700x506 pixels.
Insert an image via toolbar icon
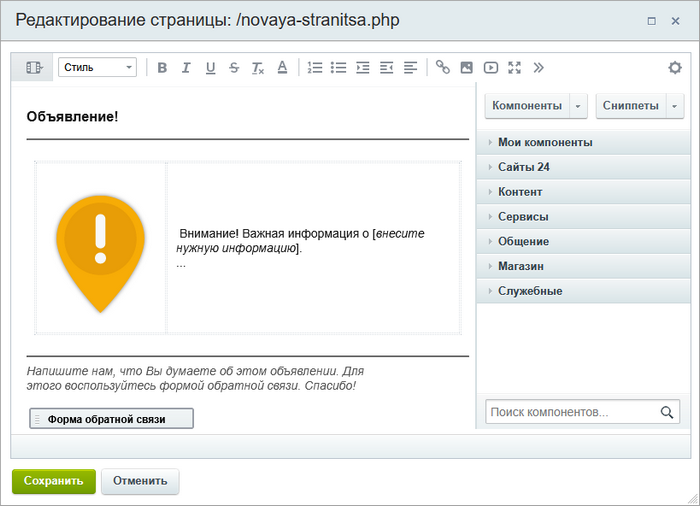pyautogui.click(x=467, y=68)
